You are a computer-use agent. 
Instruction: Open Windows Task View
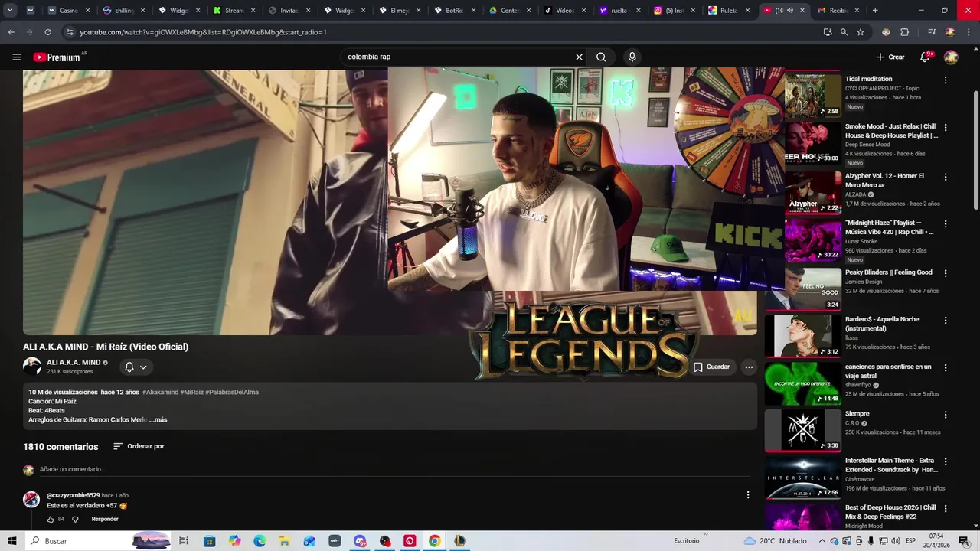[184, 541]
